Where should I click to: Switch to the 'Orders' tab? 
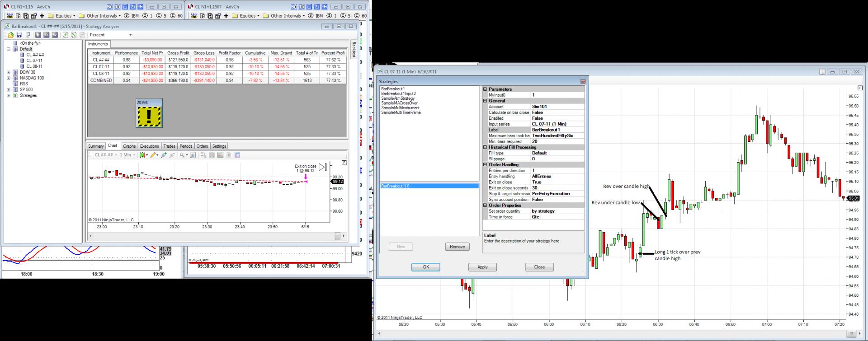[x=203, y=146]
